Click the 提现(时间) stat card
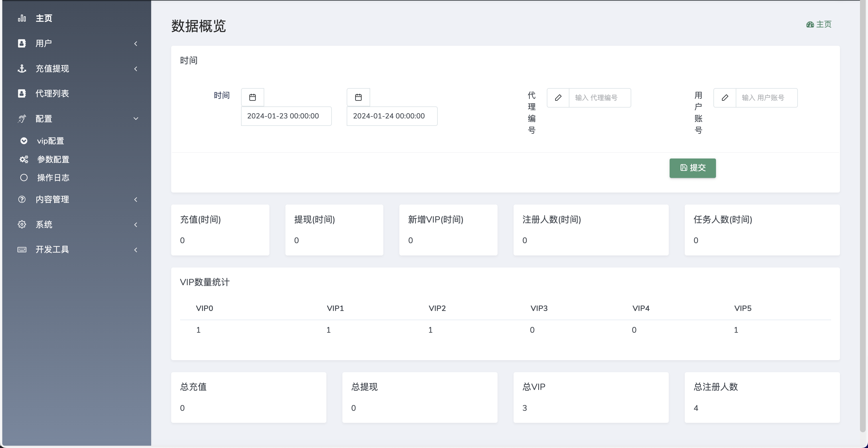Image resolution: width=868 pixels, height=448 pixels. pyautogui.click(x=334, y=230)
